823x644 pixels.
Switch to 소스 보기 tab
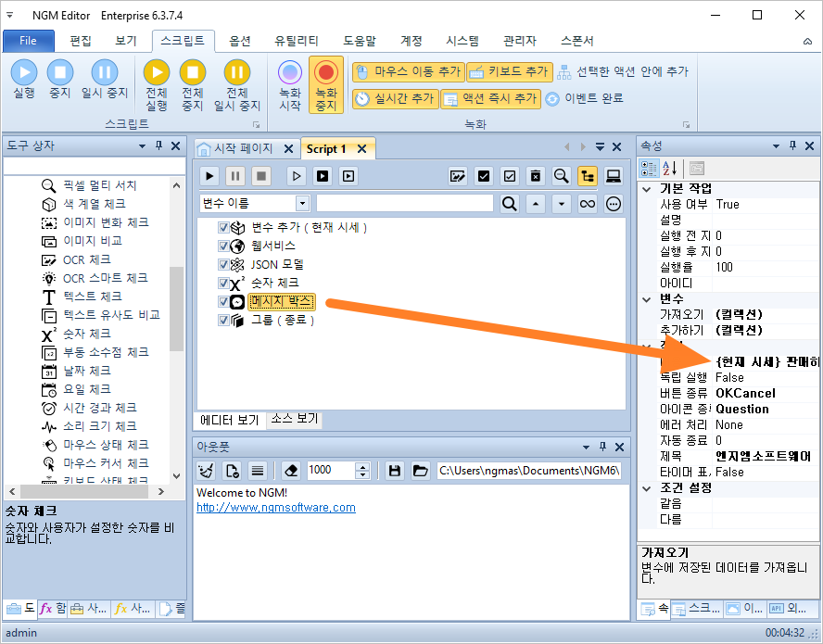pyautogui.click(x=294, y=419)
